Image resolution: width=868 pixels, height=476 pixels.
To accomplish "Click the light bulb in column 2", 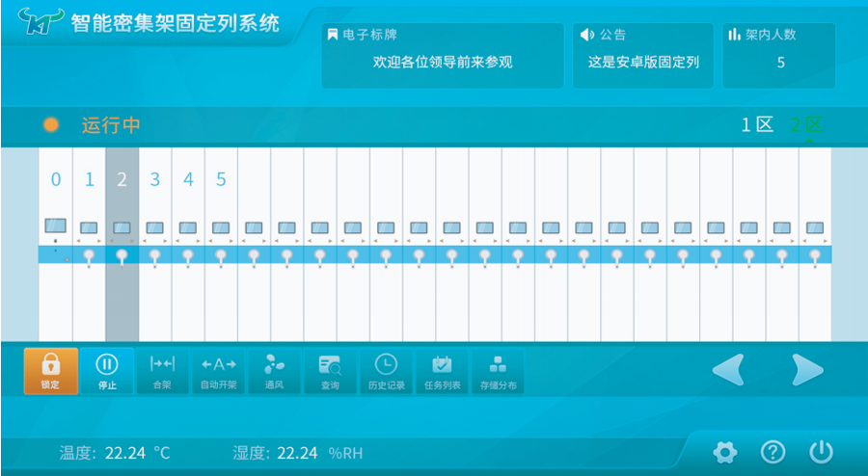I will pyautogui.click(x=122, y=257).
